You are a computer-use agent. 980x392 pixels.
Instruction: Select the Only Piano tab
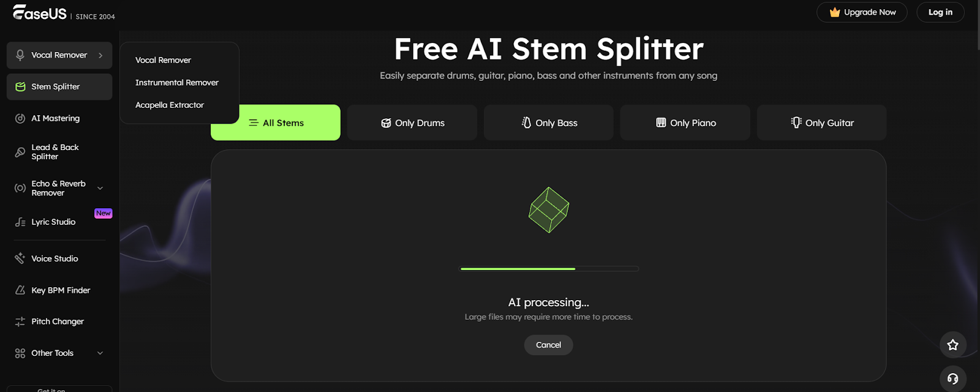tap(685, 123)
